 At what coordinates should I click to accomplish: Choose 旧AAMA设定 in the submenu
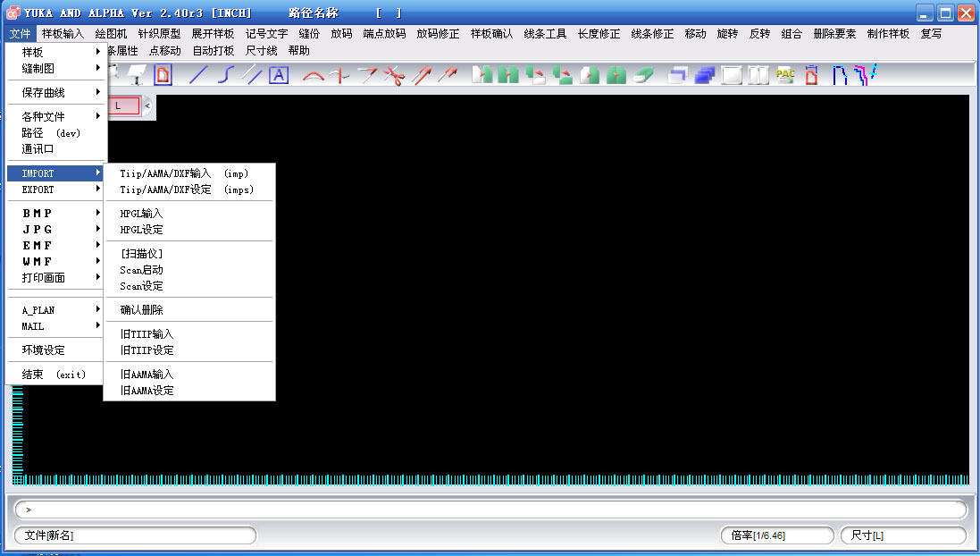(x=189, y=391)
